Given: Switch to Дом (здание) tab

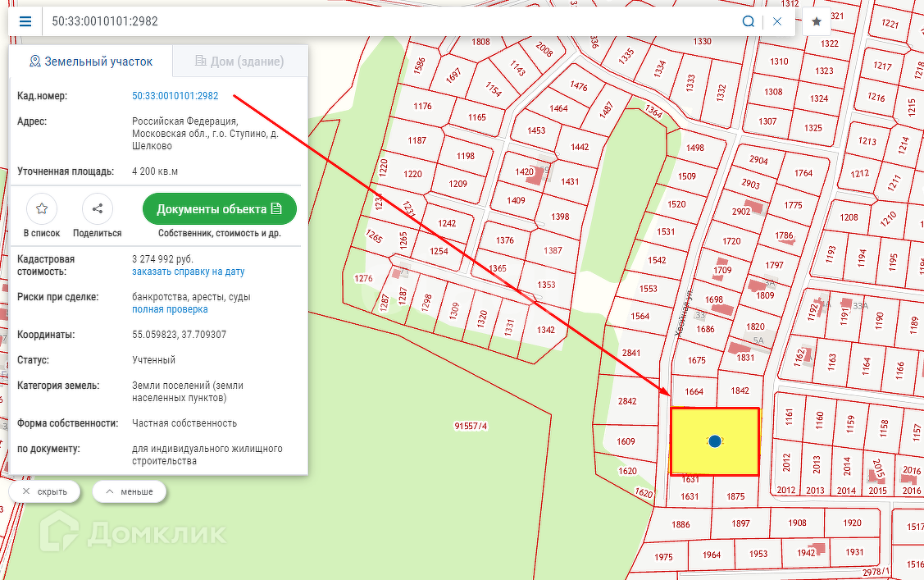Looking at the screenshot, I should click(x=239, y=62).
